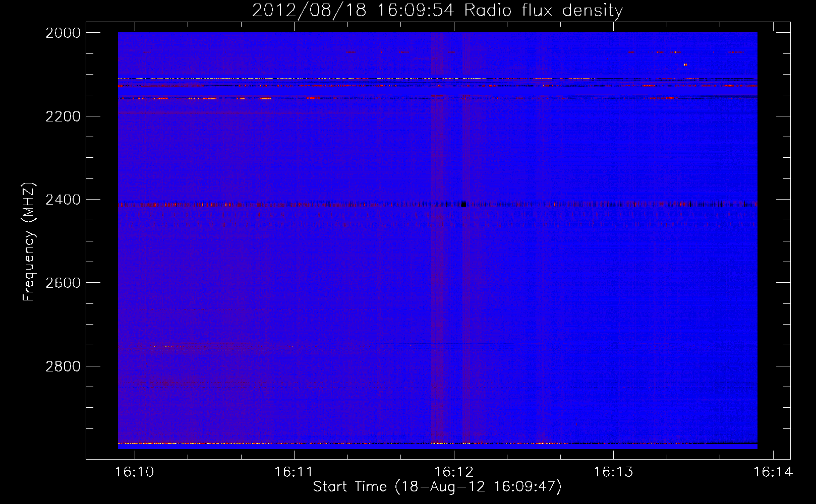
Task: Click the '2200' frequency axis label
Action: tap(63, 116)
